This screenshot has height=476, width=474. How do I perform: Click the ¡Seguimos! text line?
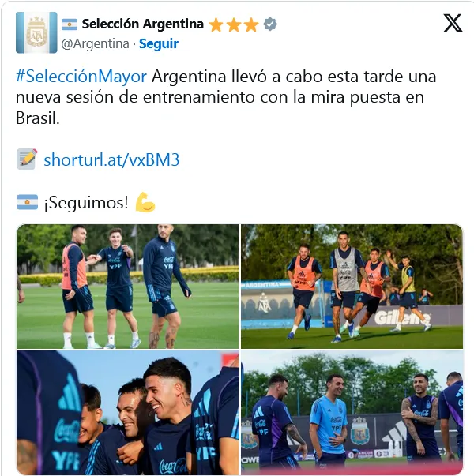[86, 203]
